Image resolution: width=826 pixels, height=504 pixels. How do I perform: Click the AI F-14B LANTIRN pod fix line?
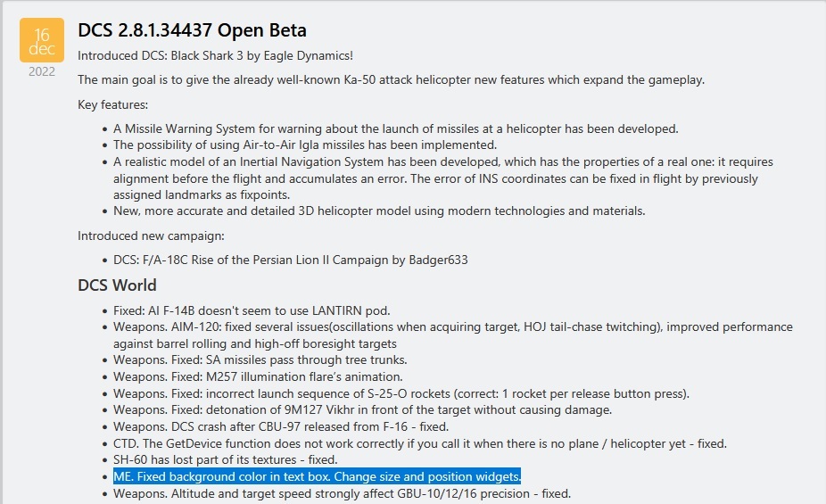pos(252,310)
